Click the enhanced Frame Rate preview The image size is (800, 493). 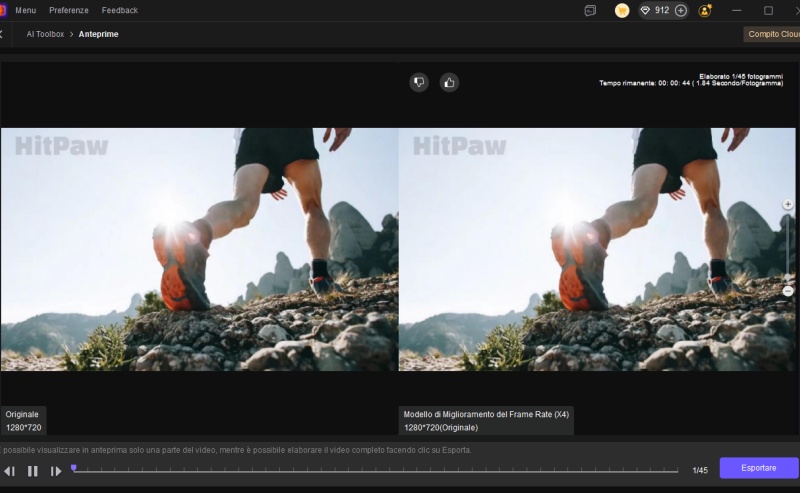597,249
